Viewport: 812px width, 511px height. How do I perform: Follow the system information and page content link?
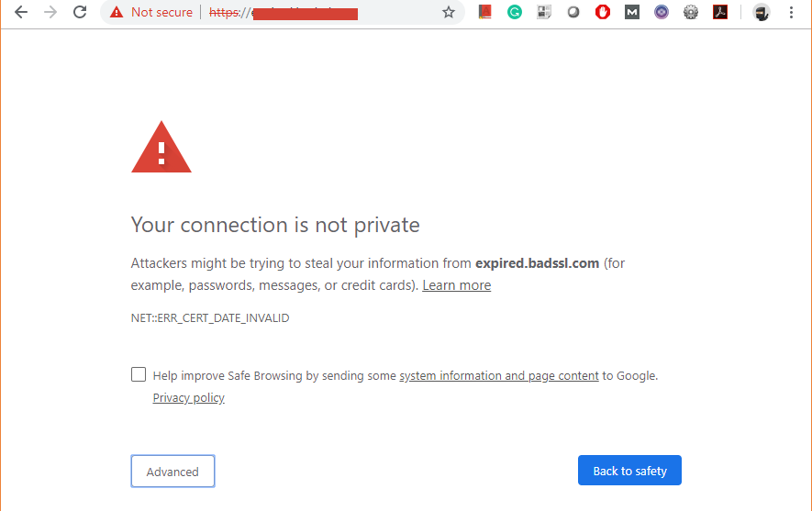click(499, 375)
